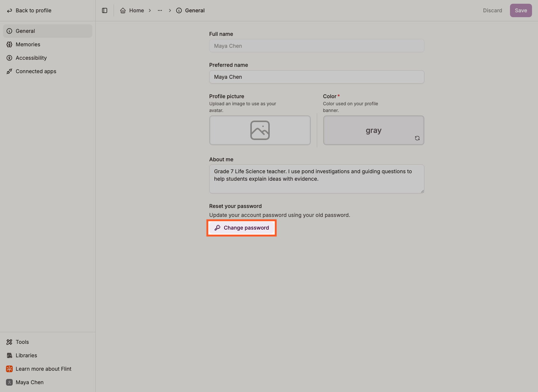538x392 pixels.
Task: Click the Change password button
Action: point(242,228)
